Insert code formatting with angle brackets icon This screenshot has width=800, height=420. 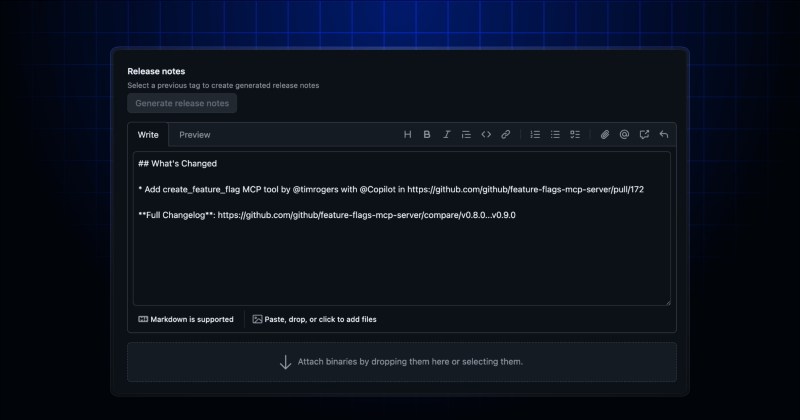486,135
